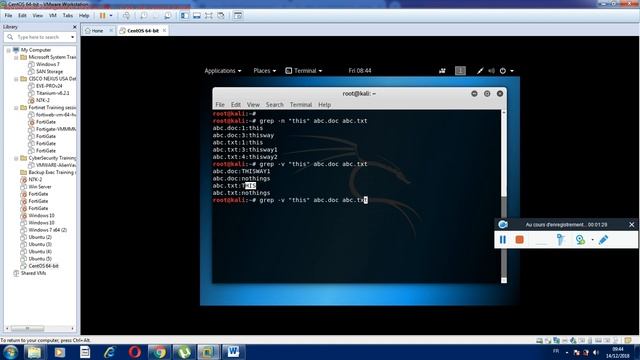Click the Kali workspace indicator icon

(x=460, y=71)
